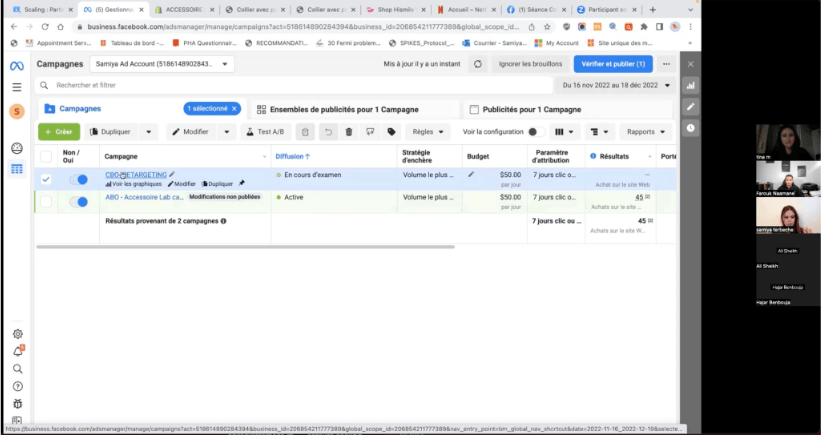This screenshot has height=435, width=823.
Task: Refresh data with the circular arrow button
Action: pyautogui.click(x=478, y=64)
